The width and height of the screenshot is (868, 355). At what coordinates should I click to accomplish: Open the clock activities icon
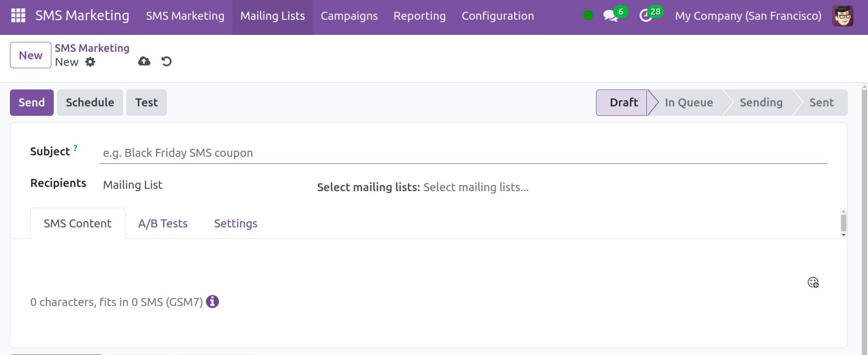(645, 16)
